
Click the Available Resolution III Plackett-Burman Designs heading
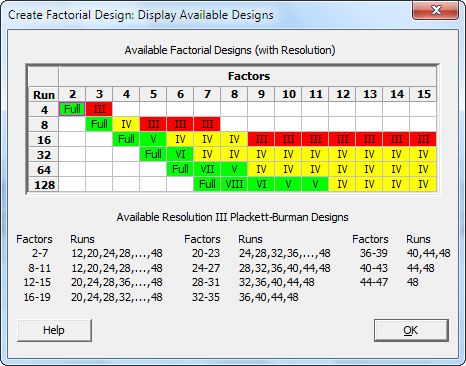[x=232, y=217]
